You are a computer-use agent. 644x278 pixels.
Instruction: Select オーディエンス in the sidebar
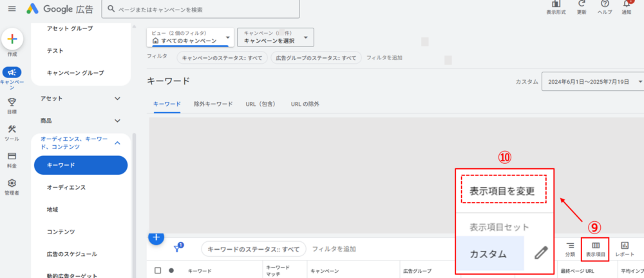point(66,187)
